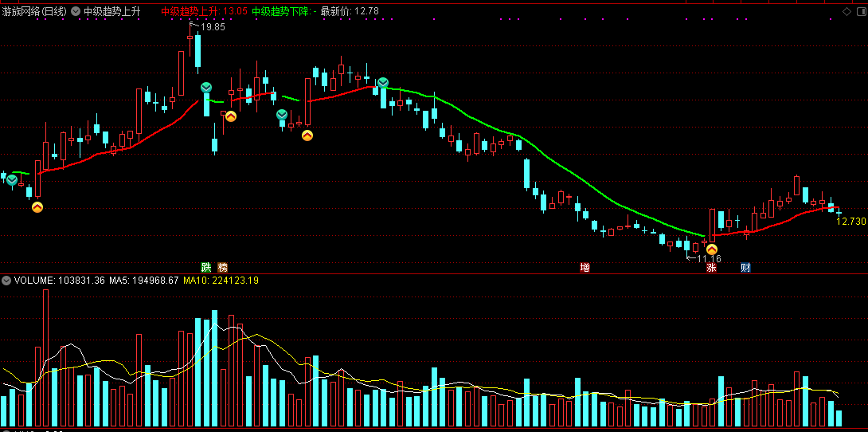Click the red value 中级趋势上升: 13.05

204,11
